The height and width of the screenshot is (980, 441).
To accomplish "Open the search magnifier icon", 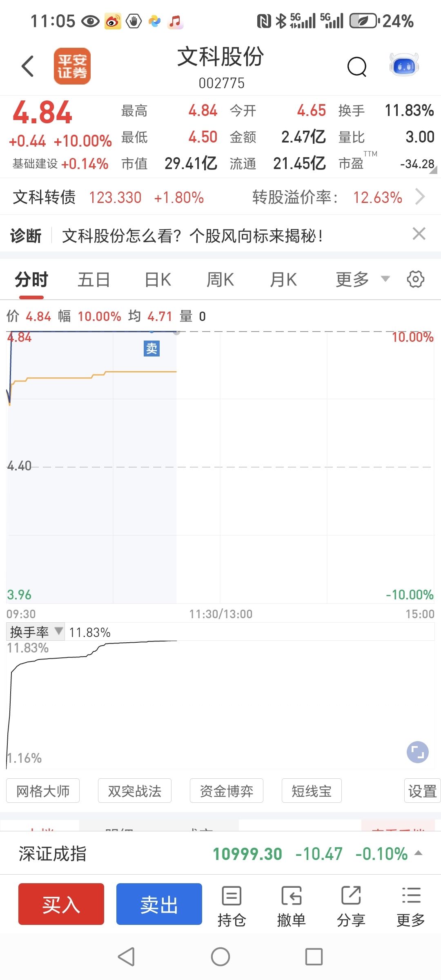I will pos(357,67).
